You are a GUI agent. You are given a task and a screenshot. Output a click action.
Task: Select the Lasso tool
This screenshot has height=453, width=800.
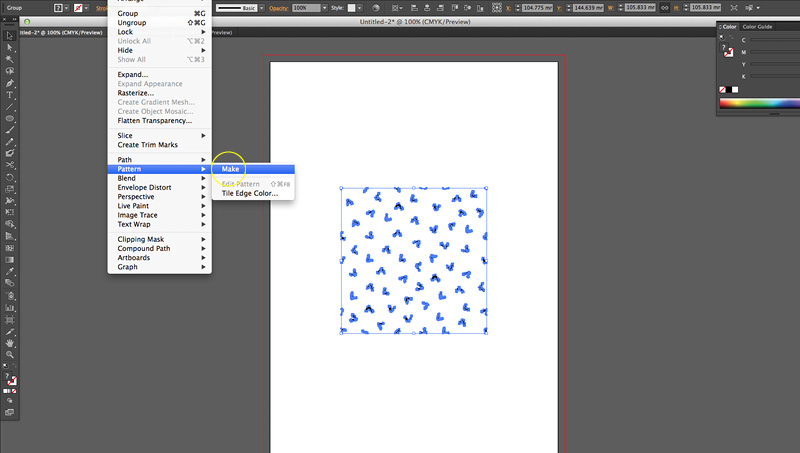tap(10, 71)
